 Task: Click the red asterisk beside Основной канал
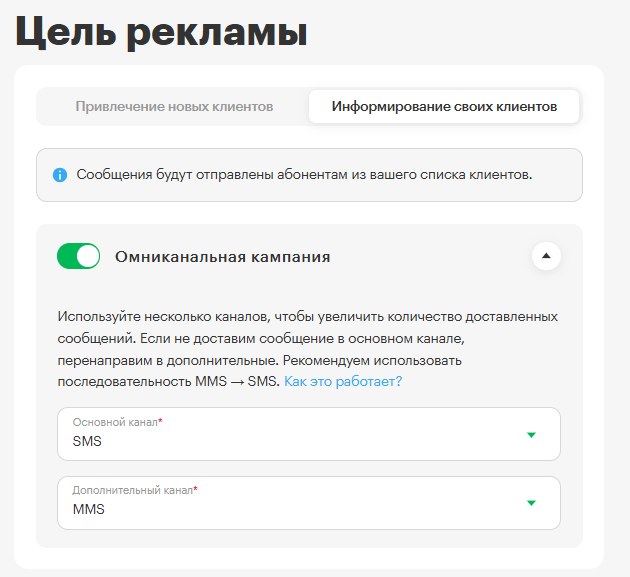(160, 422)
